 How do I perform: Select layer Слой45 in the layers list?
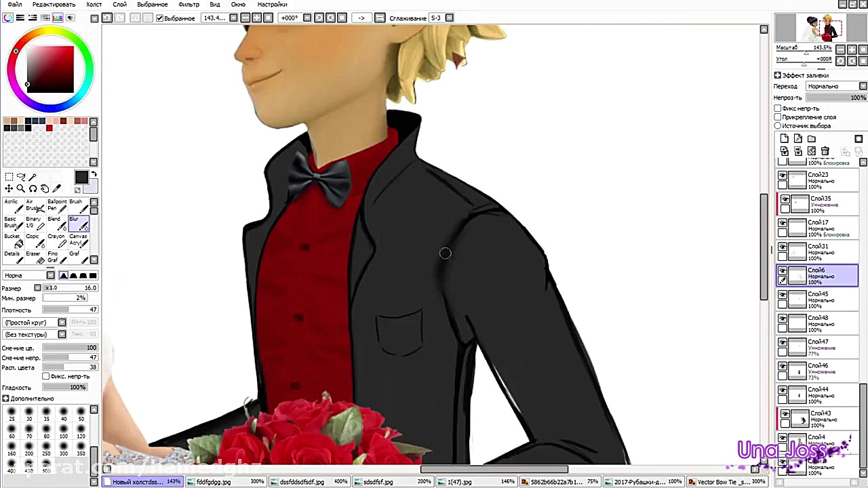click(823, 300)
